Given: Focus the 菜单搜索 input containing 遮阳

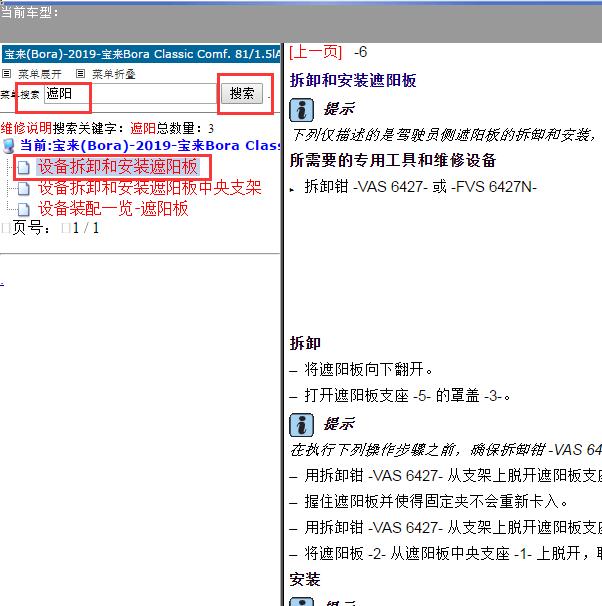Looking at the screenshot, I should [131, 94].
